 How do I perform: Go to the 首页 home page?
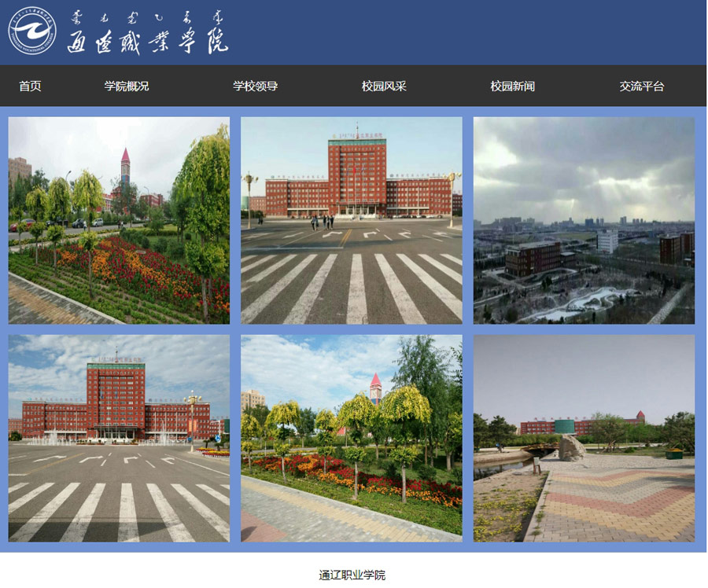[x=30, y=86]
